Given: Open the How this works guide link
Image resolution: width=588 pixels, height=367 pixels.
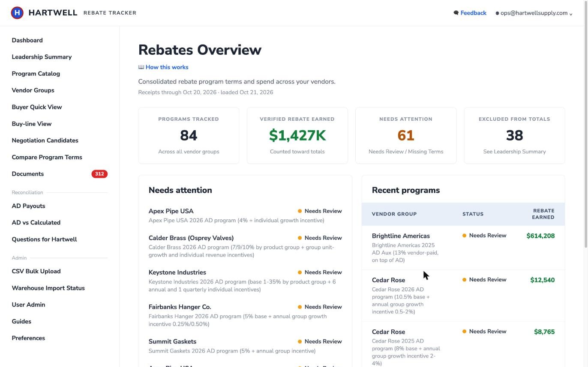Looking at the screenshot, I should 167,67.
